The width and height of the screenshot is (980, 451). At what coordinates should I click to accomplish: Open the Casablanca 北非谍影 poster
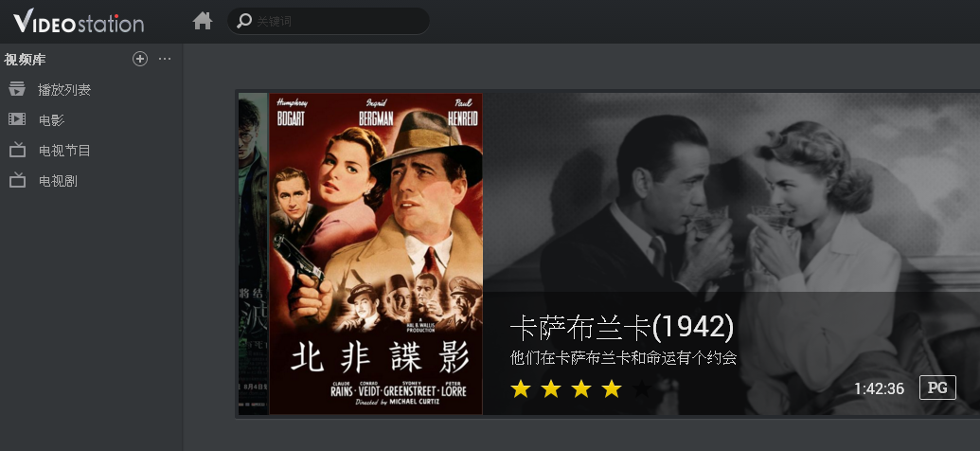pos(376,253)
